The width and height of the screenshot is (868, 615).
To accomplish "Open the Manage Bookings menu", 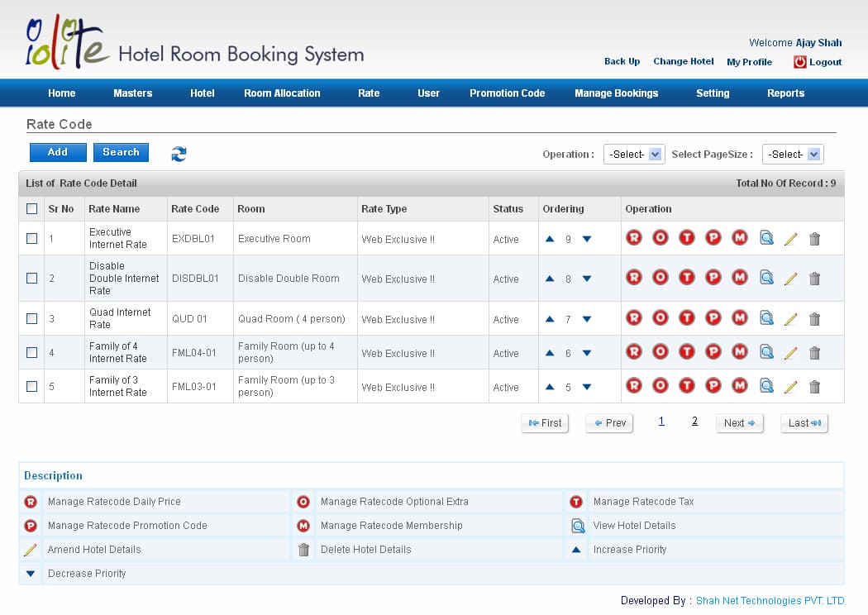I will click(x=616, y=93).
